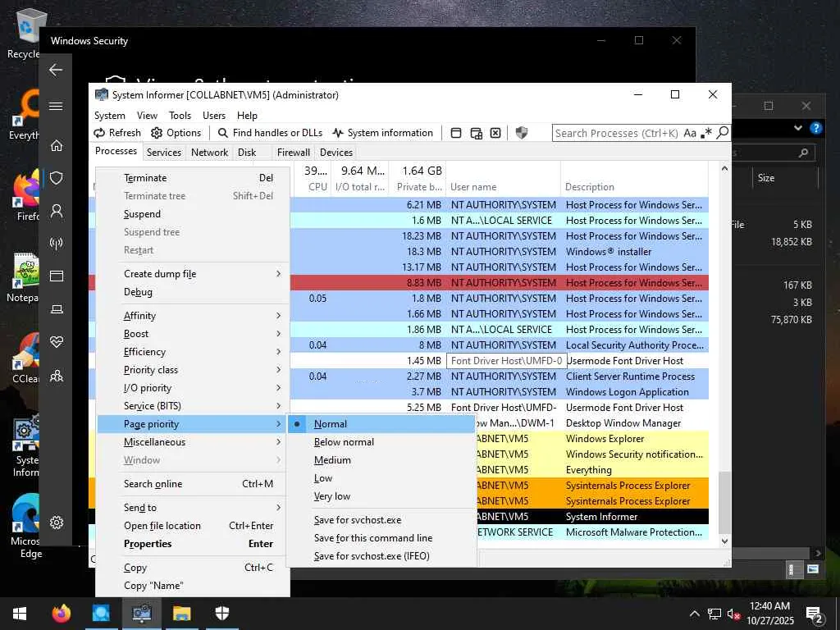Click the Windows Start button
The height and width of the screenshot is (630, 840).
[x=20, y=614]
